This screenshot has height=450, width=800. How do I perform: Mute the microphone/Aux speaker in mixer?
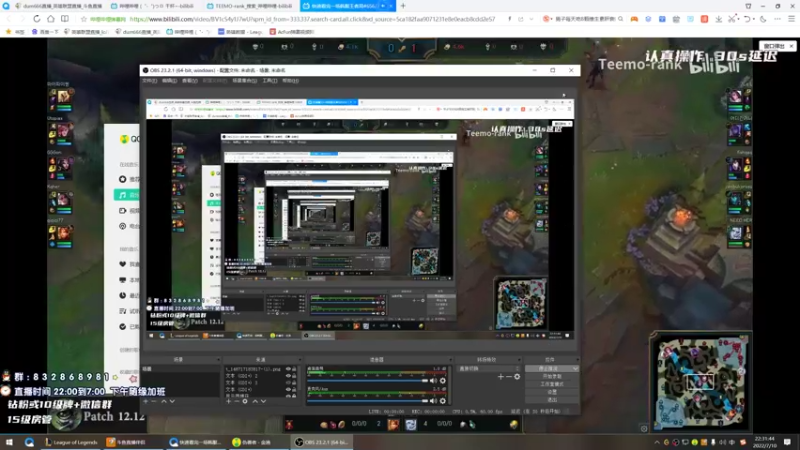(x=433, y=401)
